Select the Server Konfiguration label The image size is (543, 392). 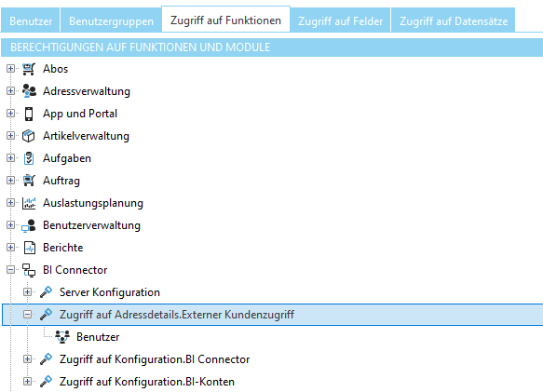[x=110, y=292]
